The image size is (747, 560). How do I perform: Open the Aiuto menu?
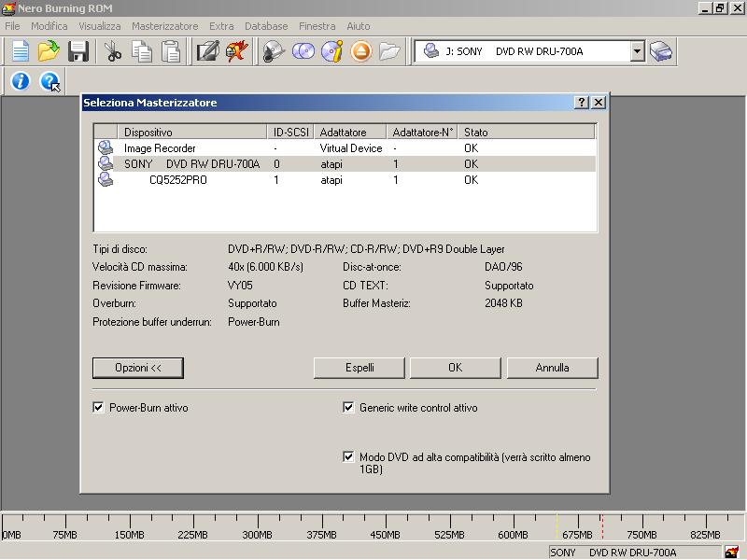point(359,26)
